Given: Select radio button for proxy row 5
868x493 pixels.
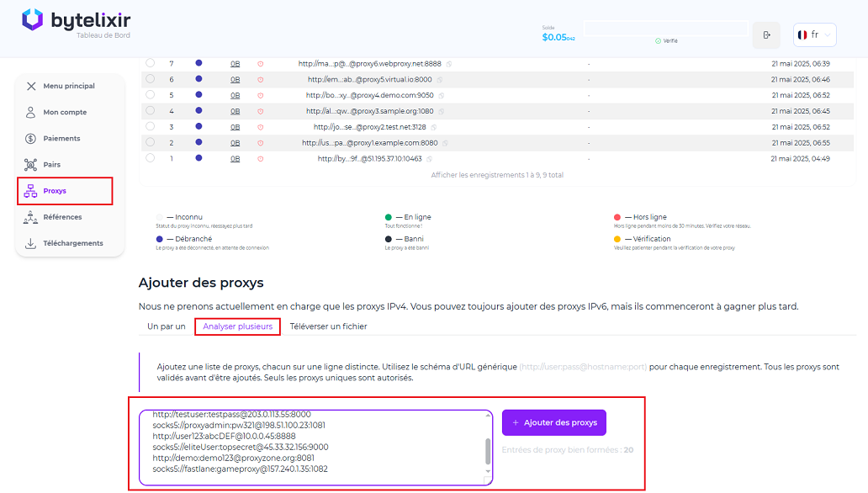Looking at the screenshot, I should [150, 95].
